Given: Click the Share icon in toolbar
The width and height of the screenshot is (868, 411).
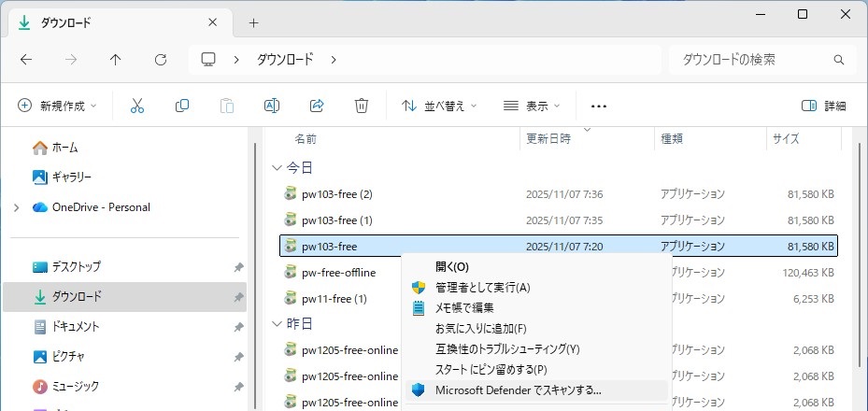Looking at the screenshot, I should tap(317, 106).
